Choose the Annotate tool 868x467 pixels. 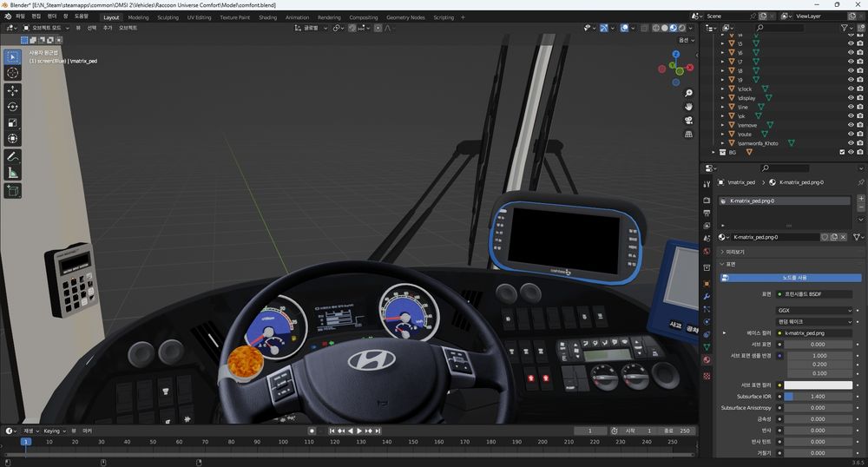(x=13, y=157)
